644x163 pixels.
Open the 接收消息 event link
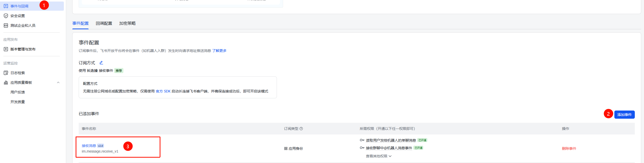[89, 146]
